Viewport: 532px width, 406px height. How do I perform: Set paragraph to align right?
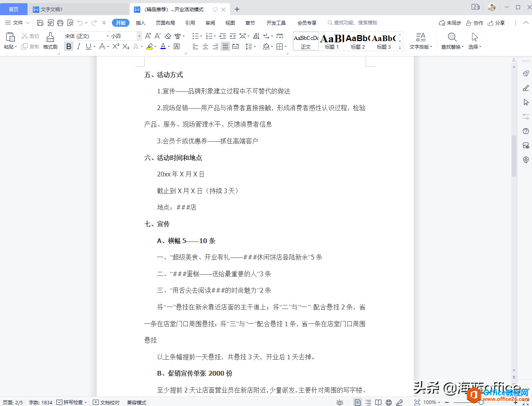[x=215, y=46]
